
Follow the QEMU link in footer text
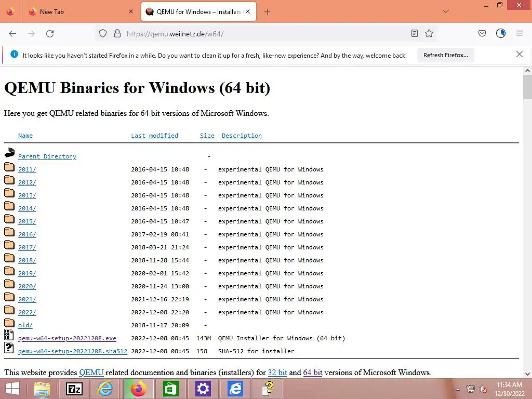91,373
